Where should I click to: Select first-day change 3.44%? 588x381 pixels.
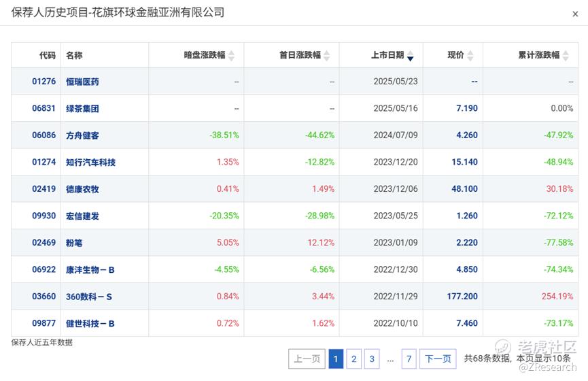pyautogui.click(x=324, y=296)
